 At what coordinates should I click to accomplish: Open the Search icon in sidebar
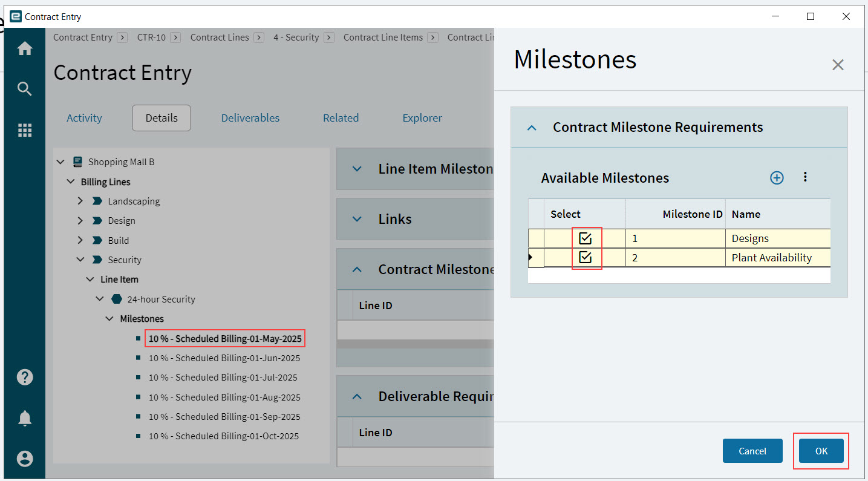point(25,90)
